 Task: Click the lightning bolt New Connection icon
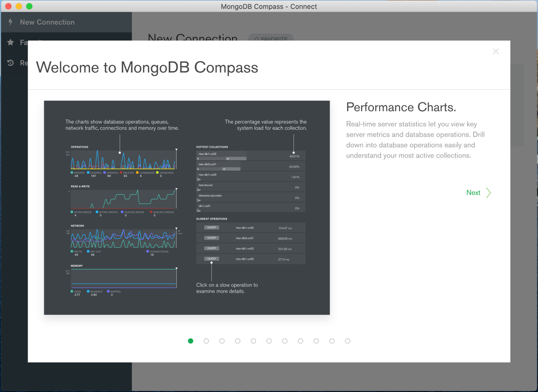(11, 22)
